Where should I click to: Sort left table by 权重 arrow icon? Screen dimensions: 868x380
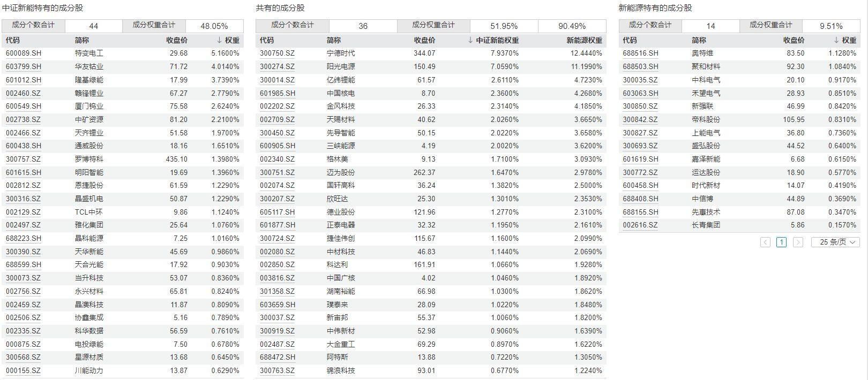pyautogui.click(x=219, y=40)
